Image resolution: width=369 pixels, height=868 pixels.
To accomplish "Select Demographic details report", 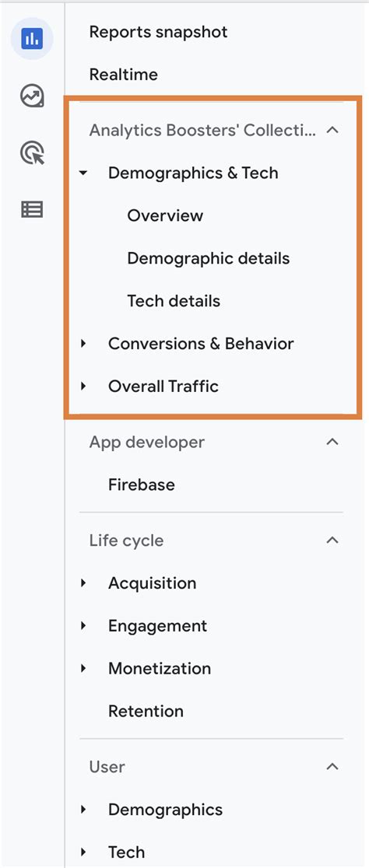I will click(x=209, y=258).
